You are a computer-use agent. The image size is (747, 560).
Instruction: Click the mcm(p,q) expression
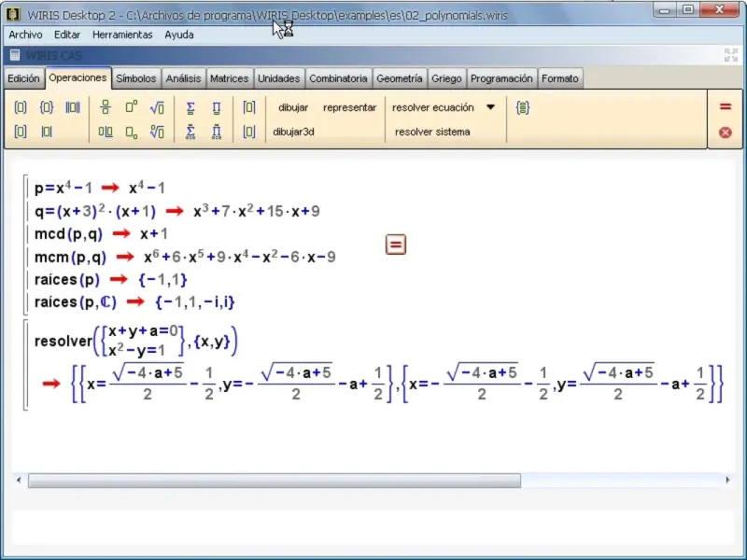click(70, 258)
